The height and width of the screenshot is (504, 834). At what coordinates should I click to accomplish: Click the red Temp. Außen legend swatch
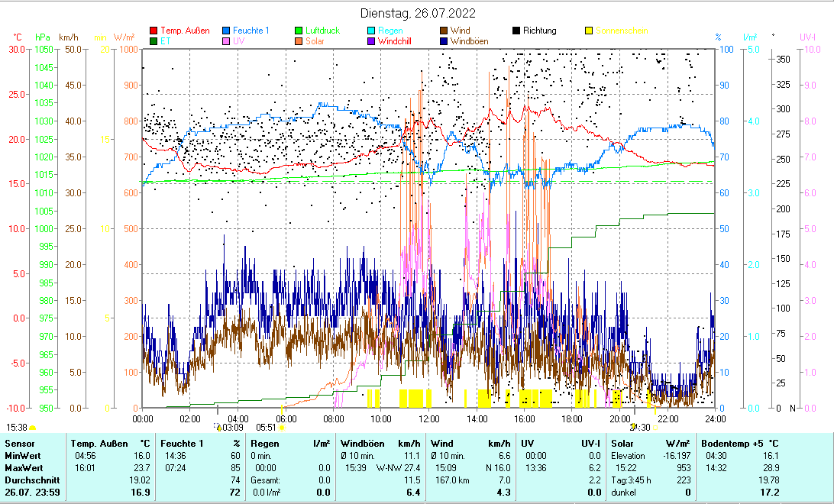pos(154,31)
